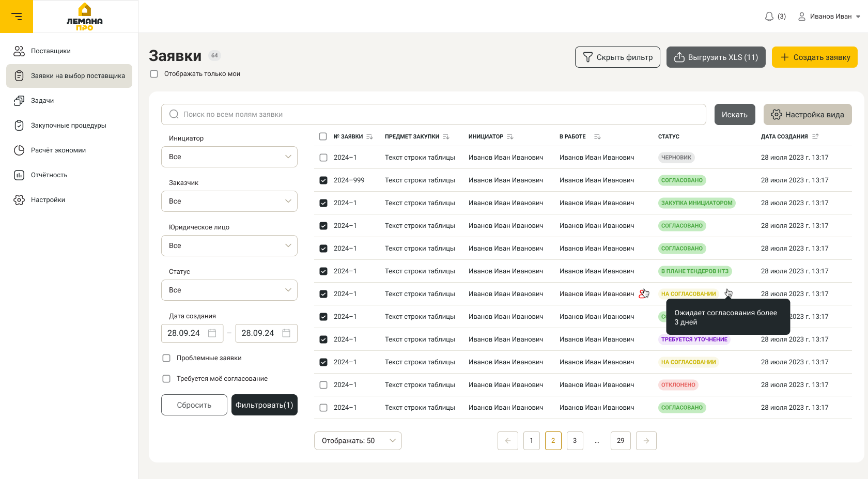Uncheck the 2024–999 row checkbox
Screen dimensions: 868x479
(x=323, y=180)
